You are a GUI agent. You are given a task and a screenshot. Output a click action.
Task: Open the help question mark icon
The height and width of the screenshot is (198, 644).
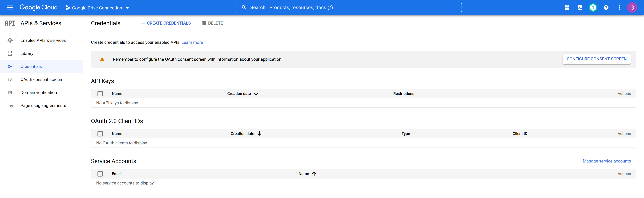pos(606,7)
